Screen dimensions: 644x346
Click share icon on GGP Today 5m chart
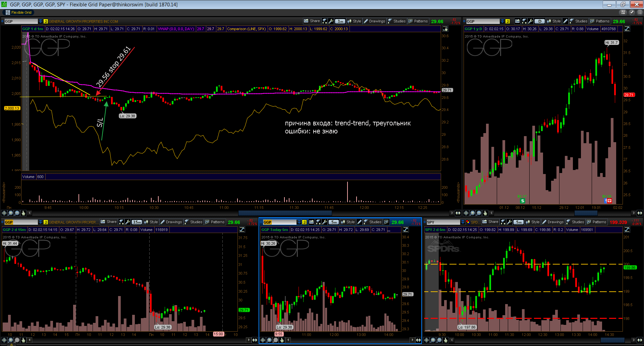pos(312,222)
